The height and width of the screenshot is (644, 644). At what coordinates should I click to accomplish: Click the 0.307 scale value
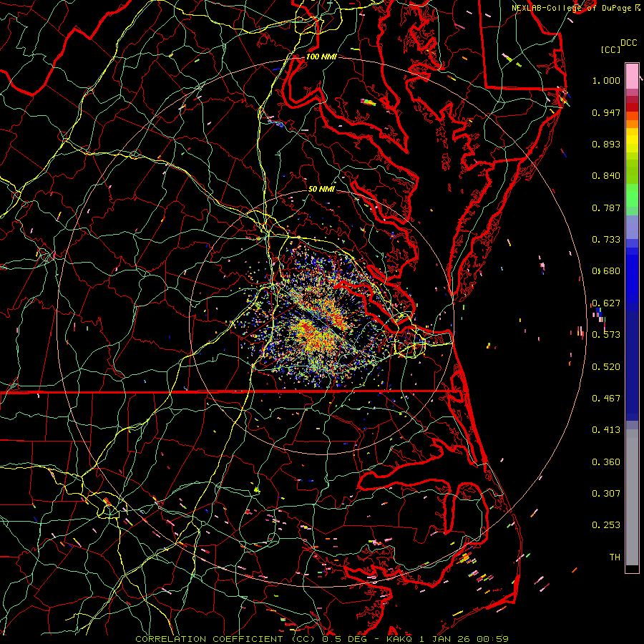[606, 494]
